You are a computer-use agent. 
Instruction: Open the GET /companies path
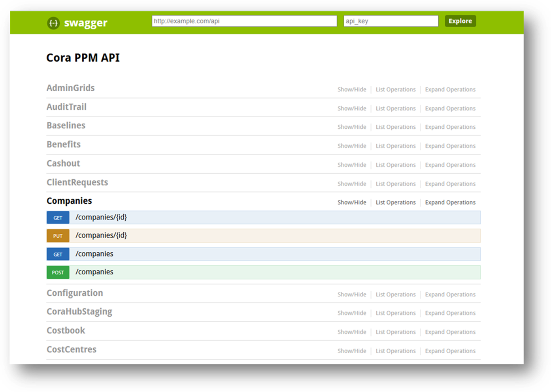click(x=94, y=254)
